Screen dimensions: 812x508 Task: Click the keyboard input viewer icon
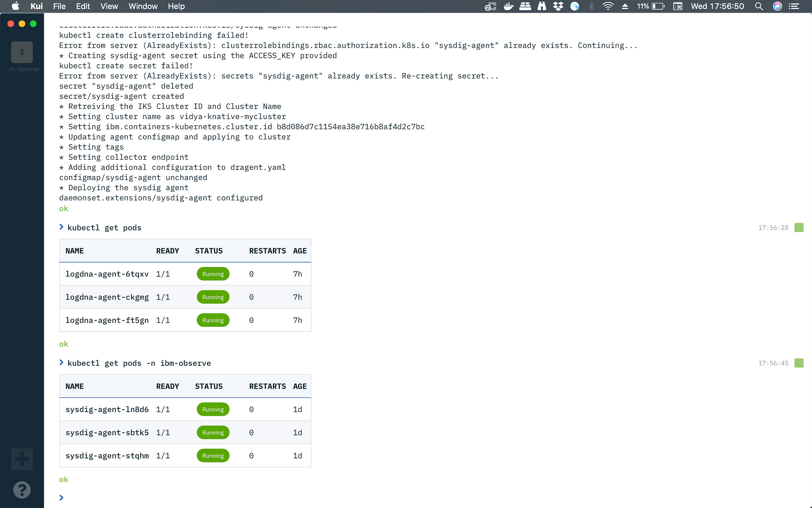point(678,6)
